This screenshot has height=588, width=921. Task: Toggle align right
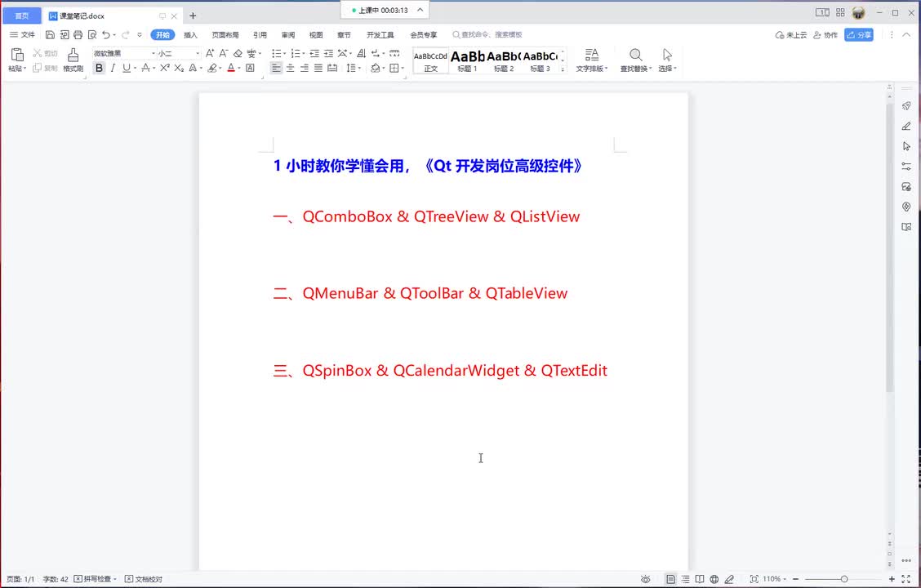pyautogui.click(x=305, y=68)
